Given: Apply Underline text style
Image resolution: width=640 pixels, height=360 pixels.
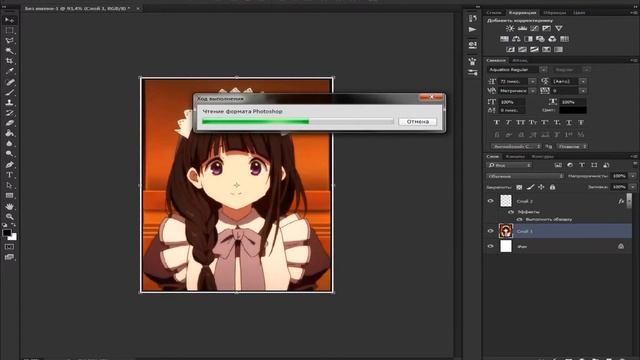Looking at the screenshot, I should (569, 122).
